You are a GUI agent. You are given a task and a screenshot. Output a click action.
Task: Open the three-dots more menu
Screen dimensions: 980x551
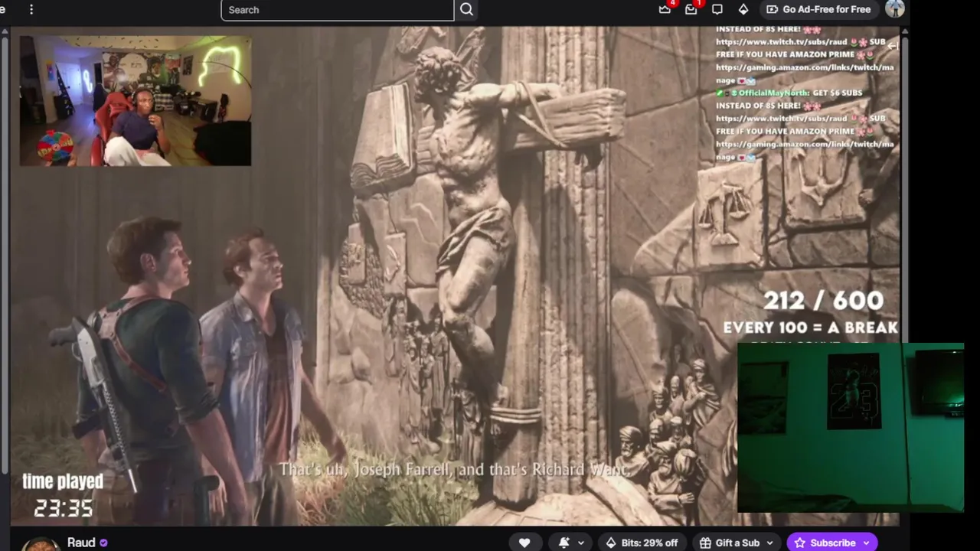(x=31, y=9)
